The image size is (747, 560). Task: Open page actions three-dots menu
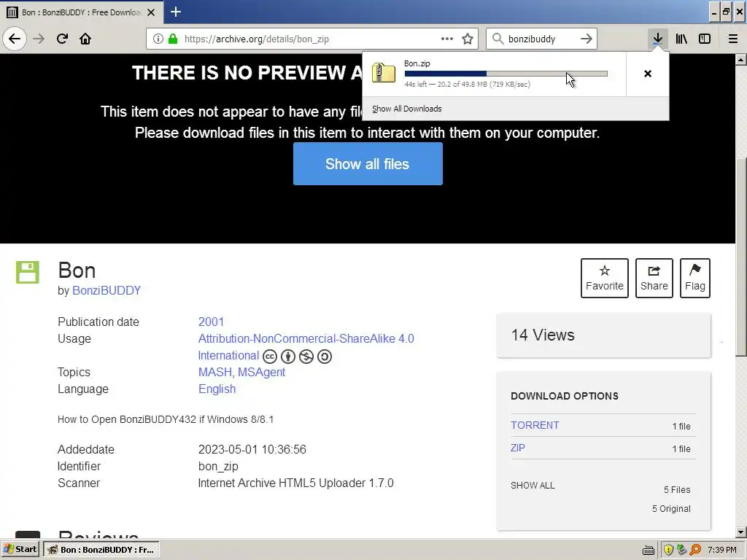[447, 39]
